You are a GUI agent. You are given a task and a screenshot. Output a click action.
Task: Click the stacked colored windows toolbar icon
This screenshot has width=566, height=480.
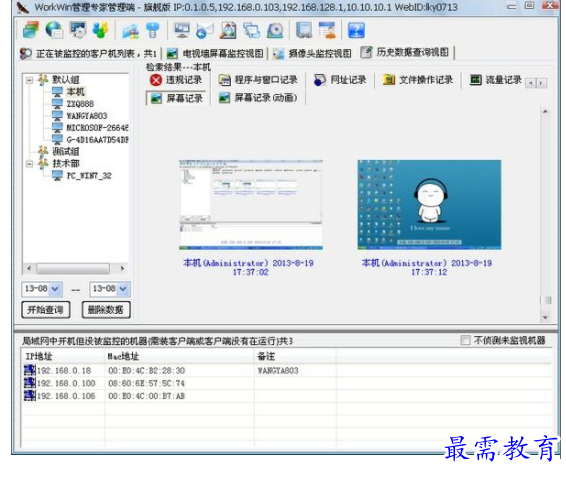pyautogui.click(x=30, y=30)
